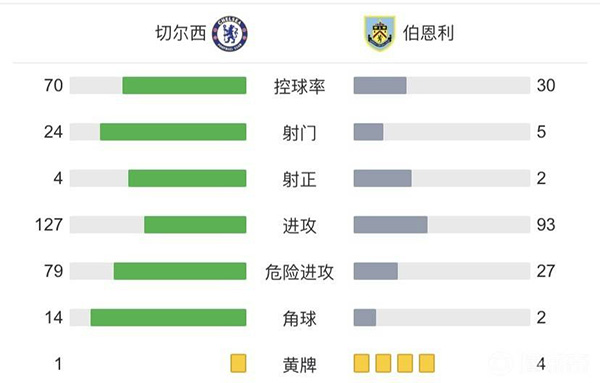Click Burnley's first yellow card icon
The height and width of the screenshot is (383, 600).
coord(362,363)
